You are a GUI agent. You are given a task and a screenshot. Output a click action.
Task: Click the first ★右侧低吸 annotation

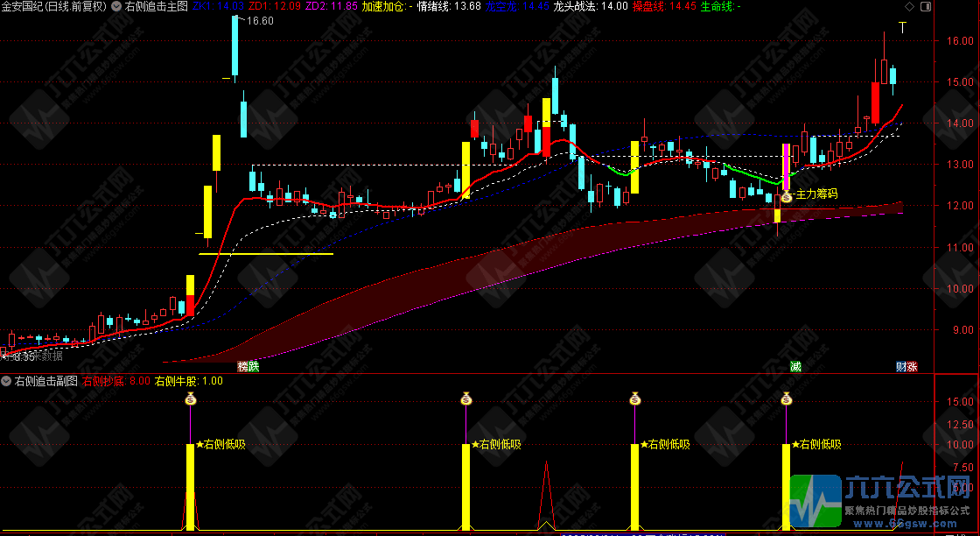tap(220, 444)
